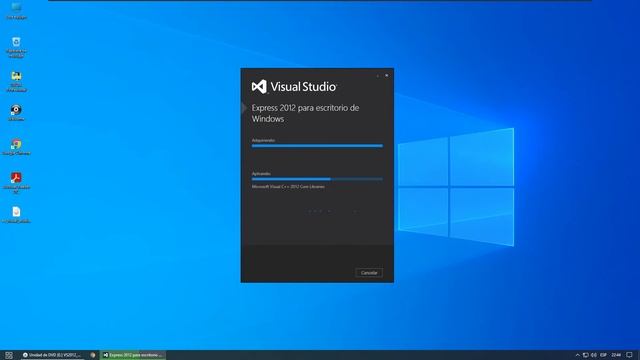
Task: Click the Adquiriendo progress bar
Action: tap(317, 146)
